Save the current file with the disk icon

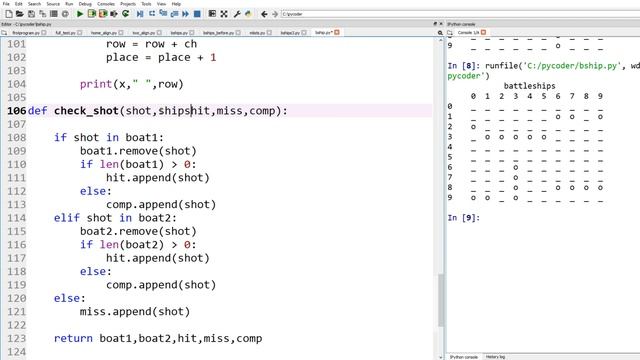31,14
